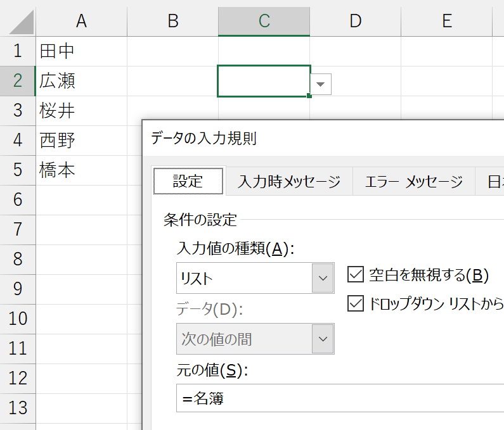Select column C header
Viewport: 504px width, 430px height.
(x=264, y=21)
